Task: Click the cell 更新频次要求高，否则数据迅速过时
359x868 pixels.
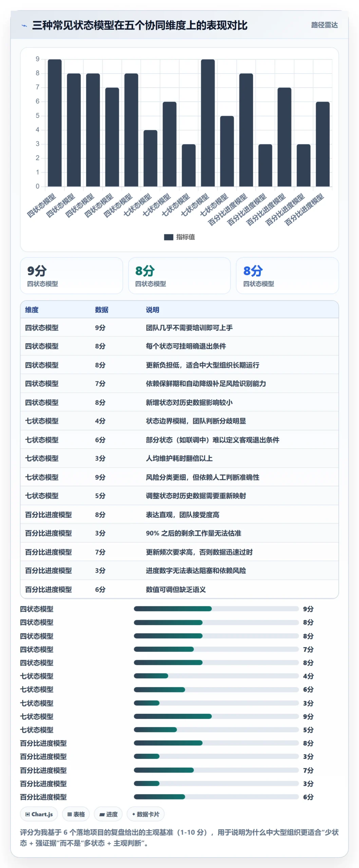Action: point(199,552)
